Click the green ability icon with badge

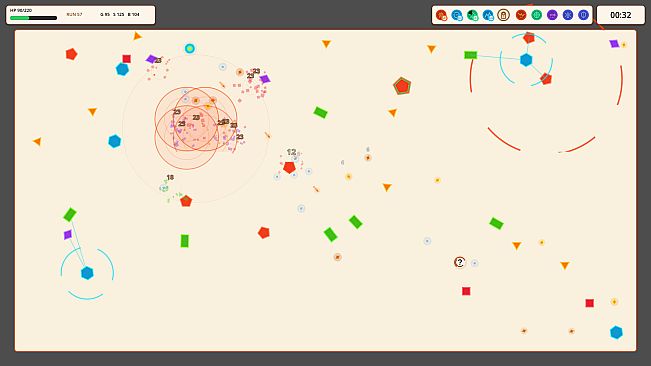tap(472, 15)
